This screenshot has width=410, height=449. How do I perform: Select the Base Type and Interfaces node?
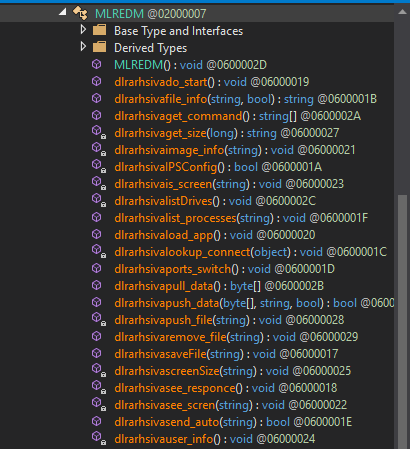(178, 31)
